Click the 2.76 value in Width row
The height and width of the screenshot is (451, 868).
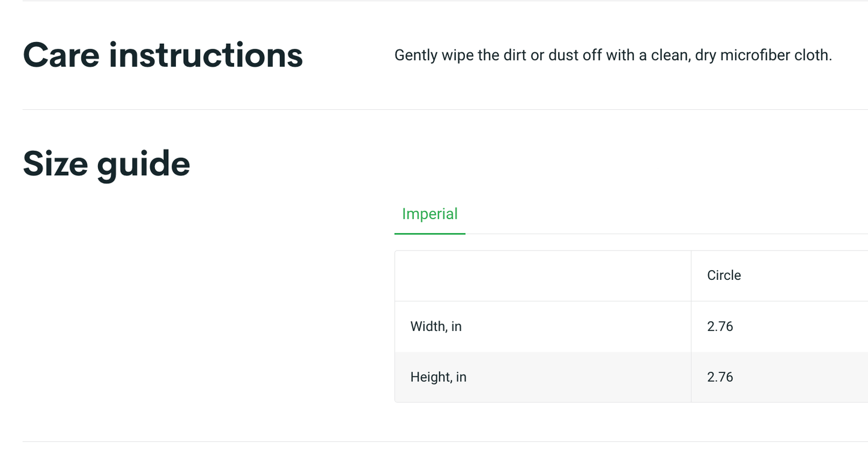[x=720, y=327]
